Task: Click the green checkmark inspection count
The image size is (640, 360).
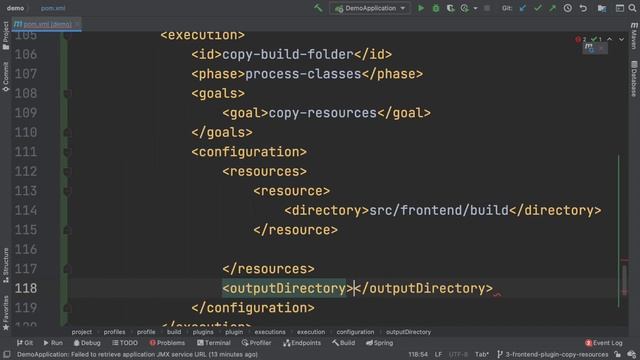Action: 596,40
